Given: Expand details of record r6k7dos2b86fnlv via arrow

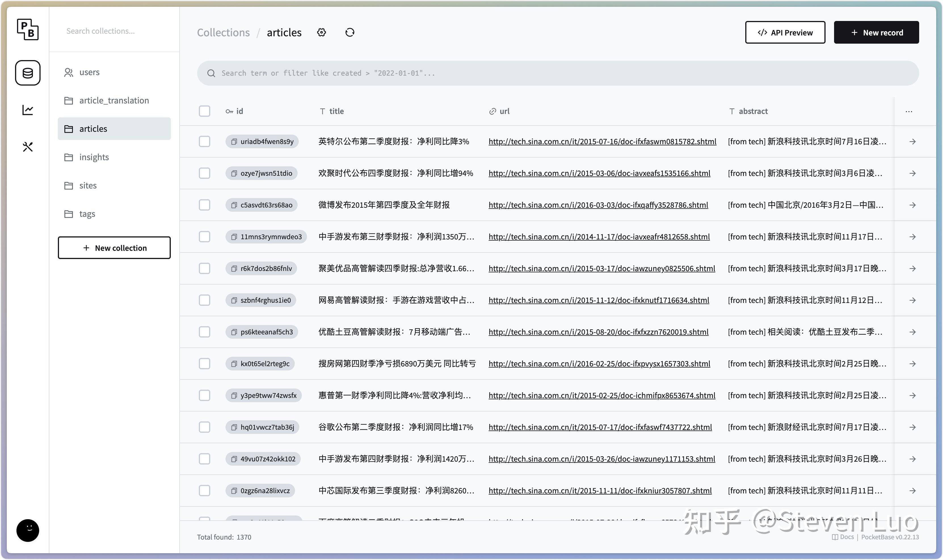Looking at the screenshot, I should [912, 268].
